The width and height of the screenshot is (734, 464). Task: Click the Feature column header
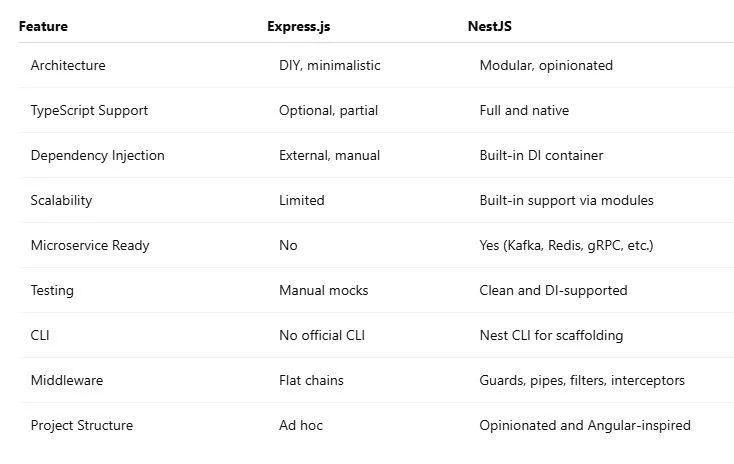(x=43, y=26)
